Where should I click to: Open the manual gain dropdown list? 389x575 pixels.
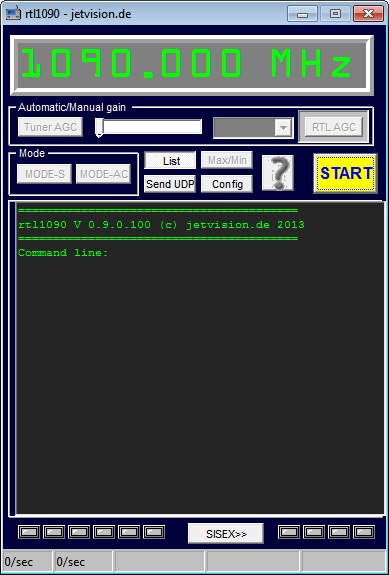click(283, 128)
